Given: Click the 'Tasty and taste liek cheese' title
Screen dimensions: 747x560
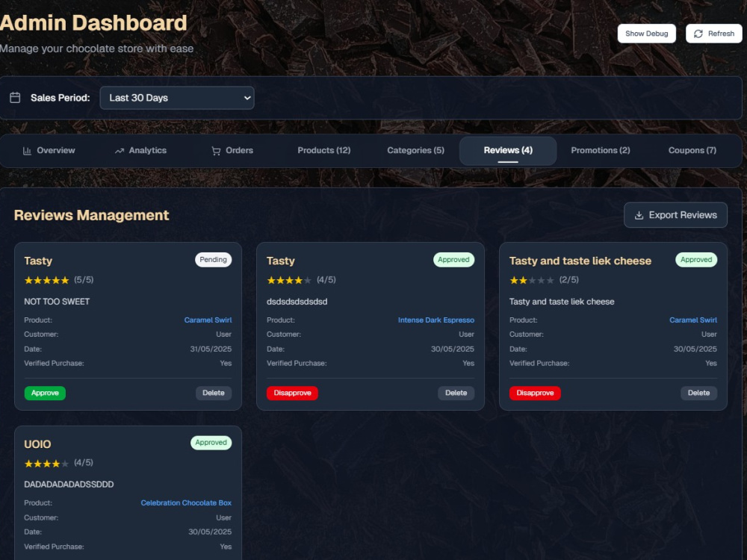Looking at the screenshot, I should pos(580,261).
